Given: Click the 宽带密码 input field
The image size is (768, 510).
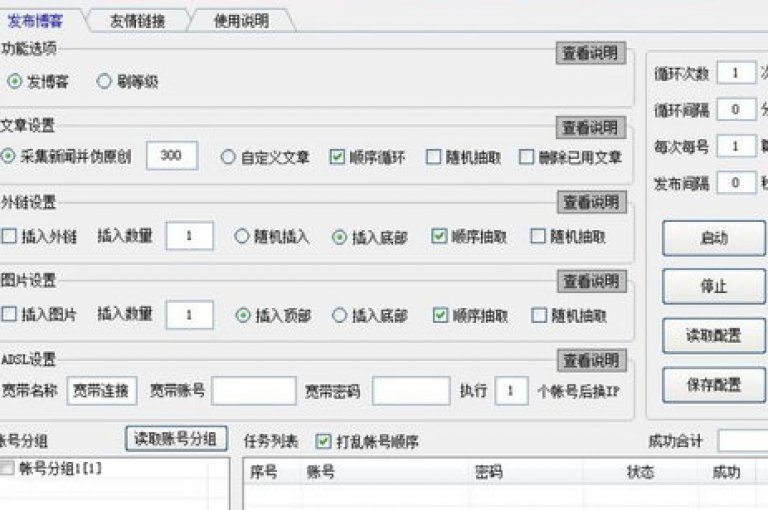Looking at the screenshot, I should (x=411, y=390).
